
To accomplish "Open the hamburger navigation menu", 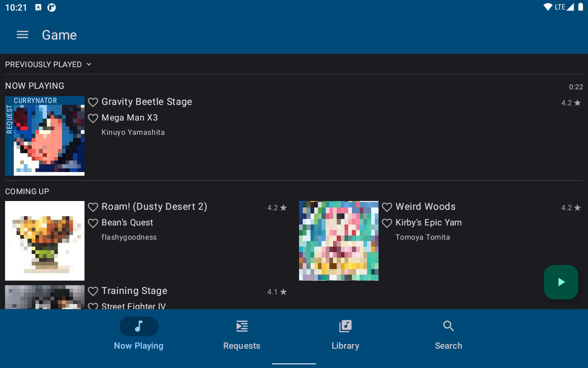I will pos(23,35).
